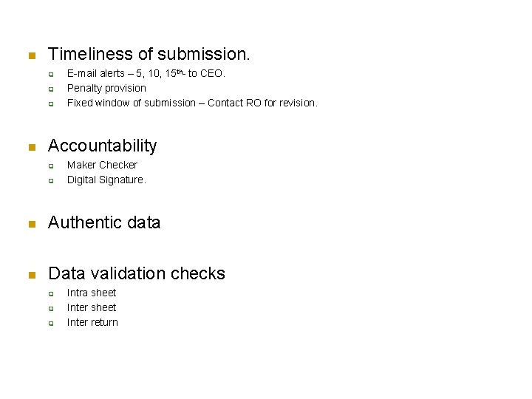Click the square bullet beside Accountability
Screen dimensions: 532x399
(32, 147)
